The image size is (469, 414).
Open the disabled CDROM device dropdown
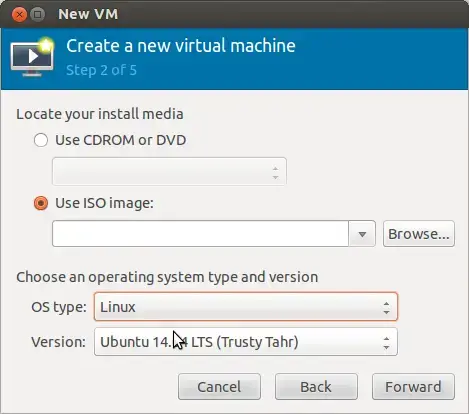coord(169,171)
